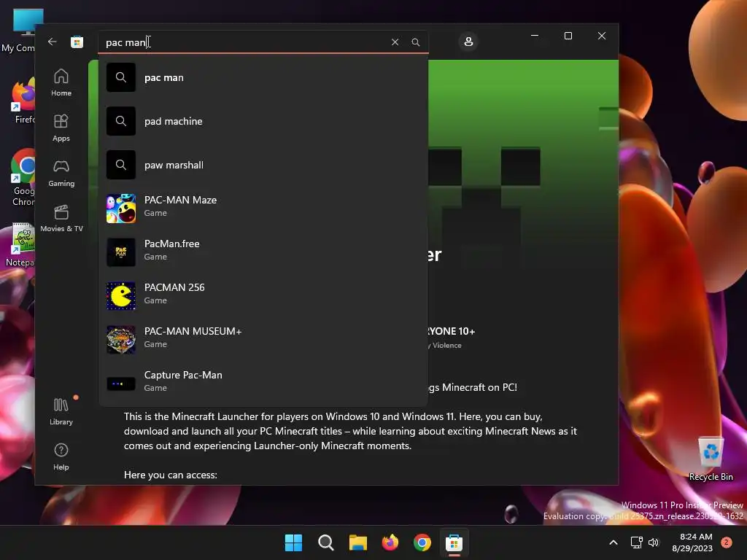Image resolution: width=747 pixels, height=560 pixels.
Task: Click the Capture Pac-Man thumbnail
Action: point(121,384)
